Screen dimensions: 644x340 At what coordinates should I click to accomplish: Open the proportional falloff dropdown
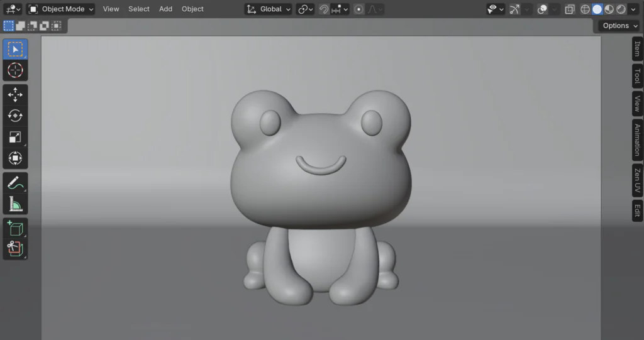pyautogui.click(x=375, y=9)
